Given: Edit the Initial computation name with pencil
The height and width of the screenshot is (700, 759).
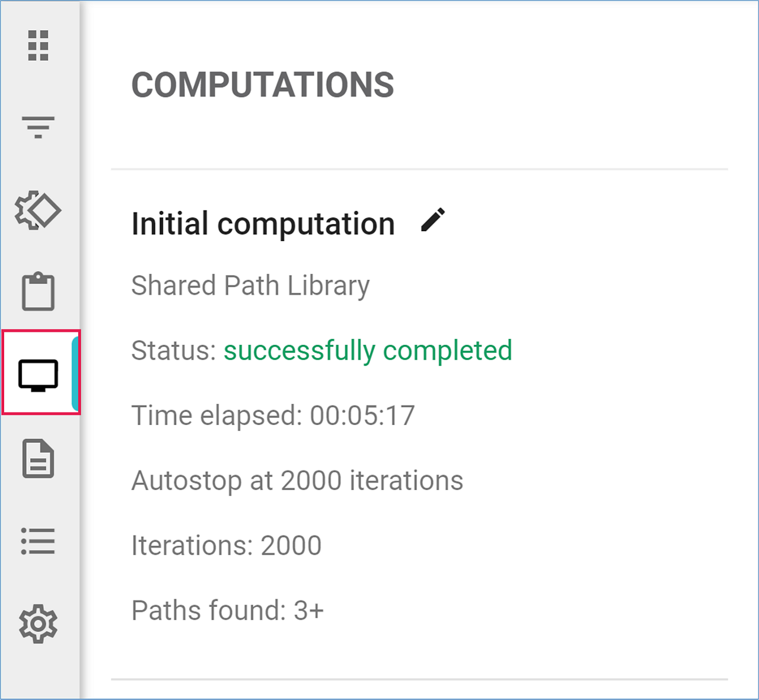Looking at the screenshot, I should 433,220.
